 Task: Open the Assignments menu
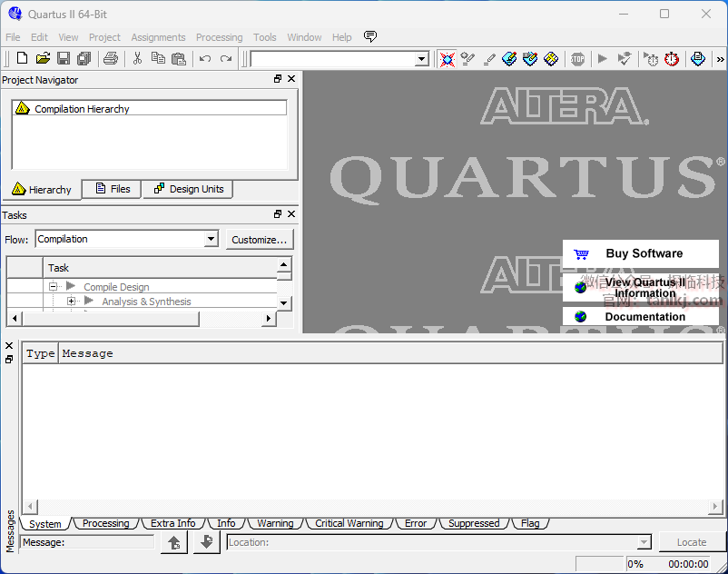pos(158,37)
